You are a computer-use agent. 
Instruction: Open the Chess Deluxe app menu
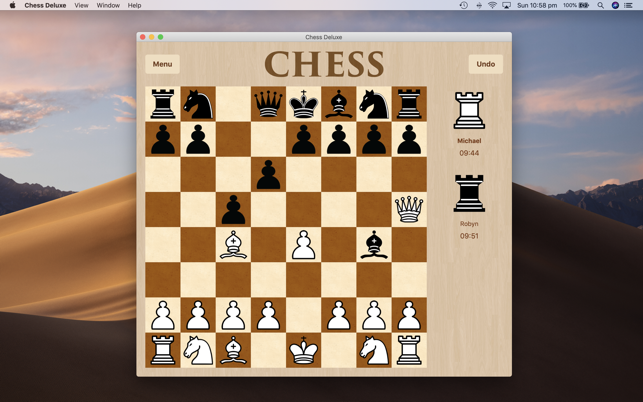[x=45, y=5]
